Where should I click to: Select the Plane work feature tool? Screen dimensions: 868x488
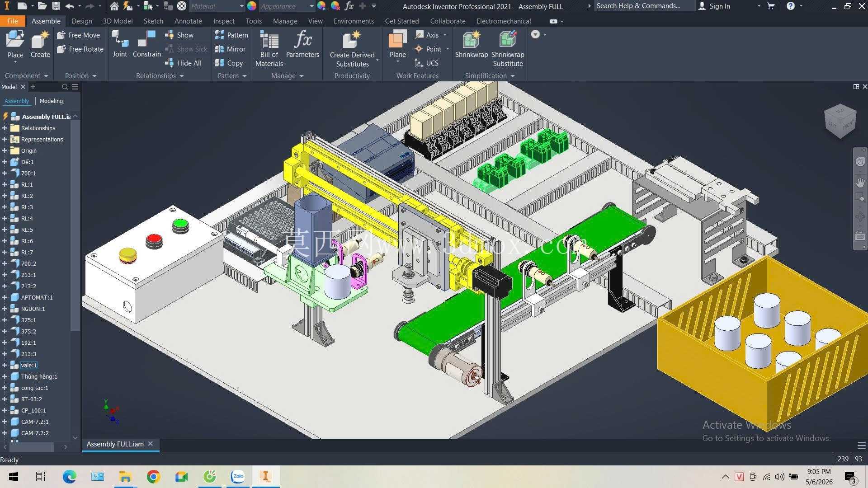coord(397,45)
